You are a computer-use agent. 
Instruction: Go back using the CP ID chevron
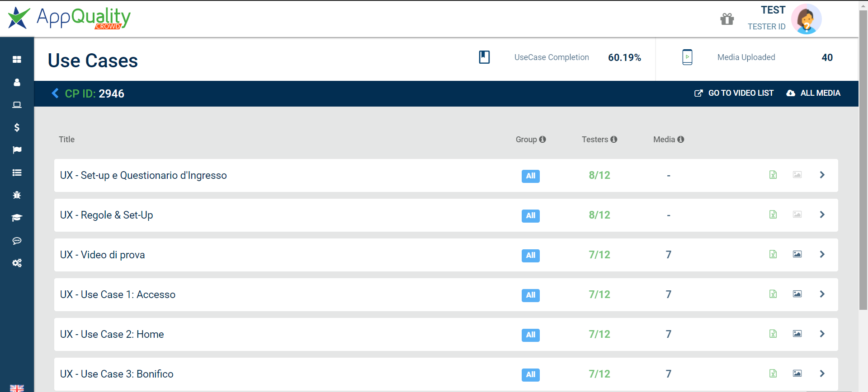tap(55, 93)
